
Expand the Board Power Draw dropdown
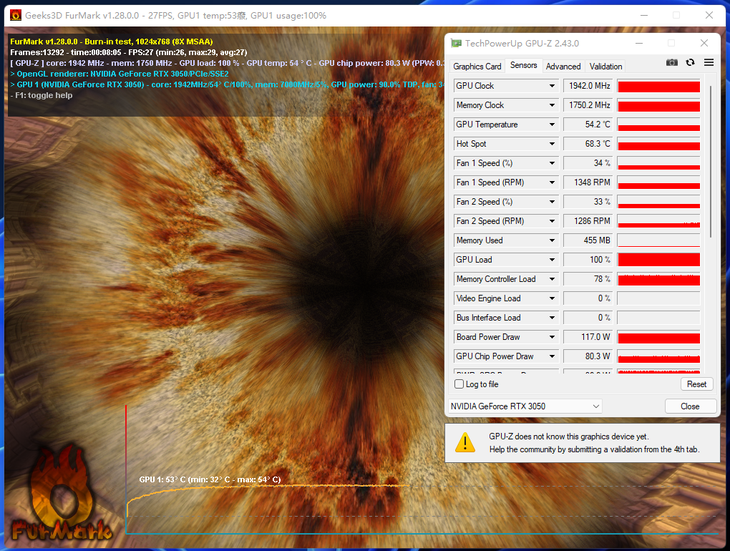tap(551, 337)
